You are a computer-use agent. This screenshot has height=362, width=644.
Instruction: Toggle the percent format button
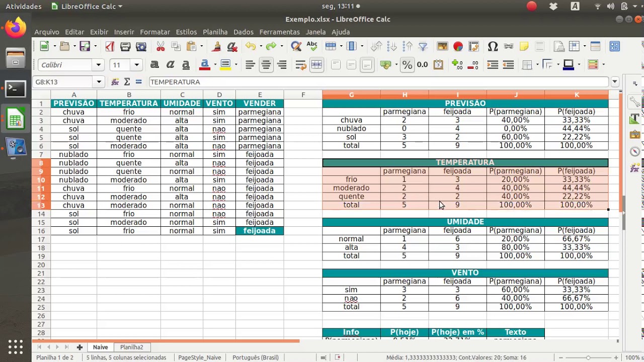[407, 64]
